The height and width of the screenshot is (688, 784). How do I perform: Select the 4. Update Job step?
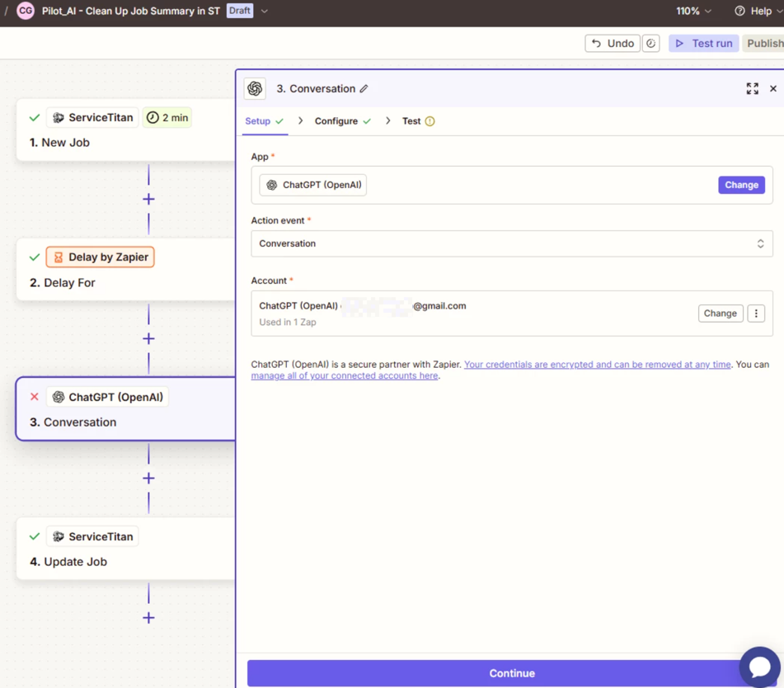click(x=126, y=549)
